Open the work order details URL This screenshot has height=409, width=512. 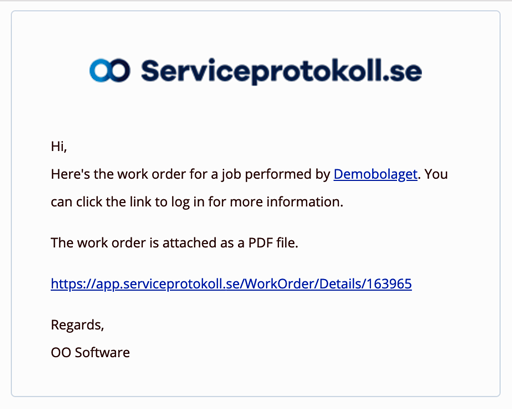tap(231, 284)
